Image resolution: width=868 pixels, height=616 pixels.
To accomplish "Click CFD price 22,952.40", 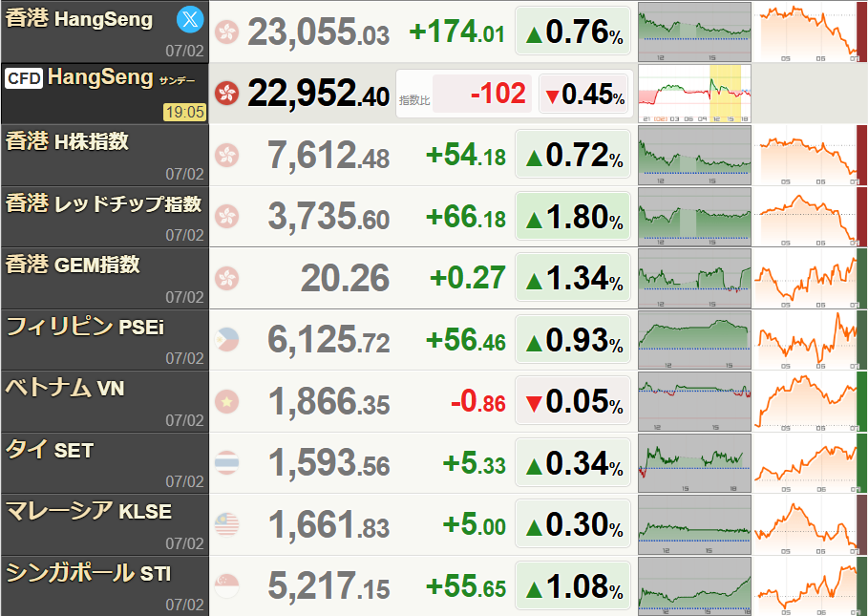I will (318, 93).
